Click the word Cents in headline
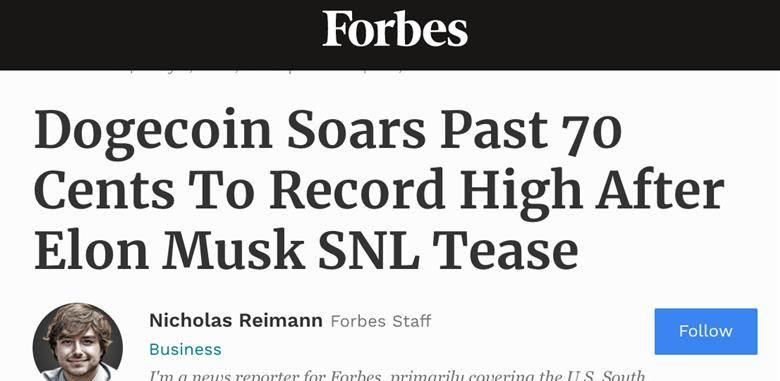The width and height of the screenshot is (780, 381). 104,190
